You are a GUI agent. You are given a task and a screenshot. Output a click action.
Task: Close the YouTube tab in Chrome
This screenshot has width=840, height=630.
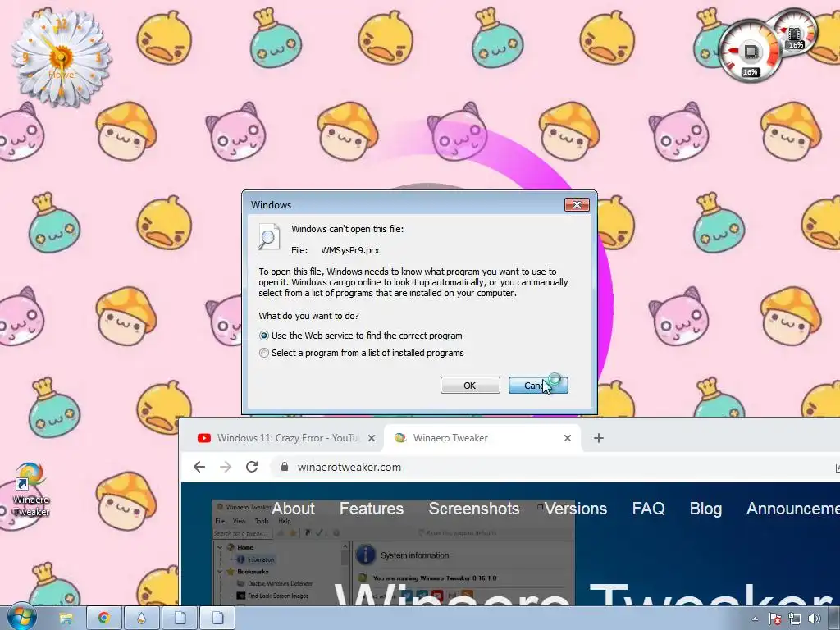[x=372, y=438]
